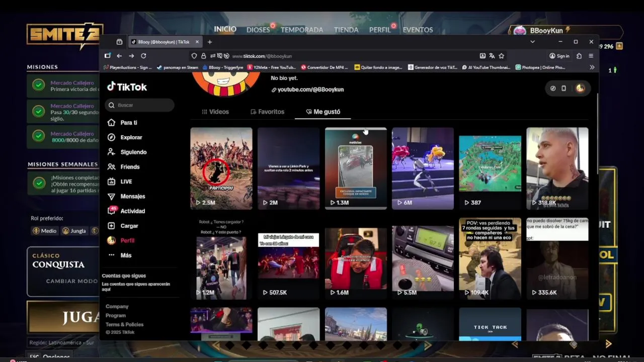Click the plus icon beside Smite currency
The width and height of the screenshot is (644, 362).
point(619,46)
